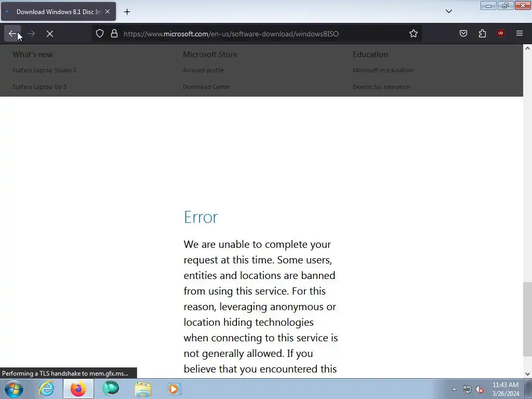The height and width of the screenshot is (399, 532).
Task: Restore down the Firefox window
Action: click(x=506, y=5)
